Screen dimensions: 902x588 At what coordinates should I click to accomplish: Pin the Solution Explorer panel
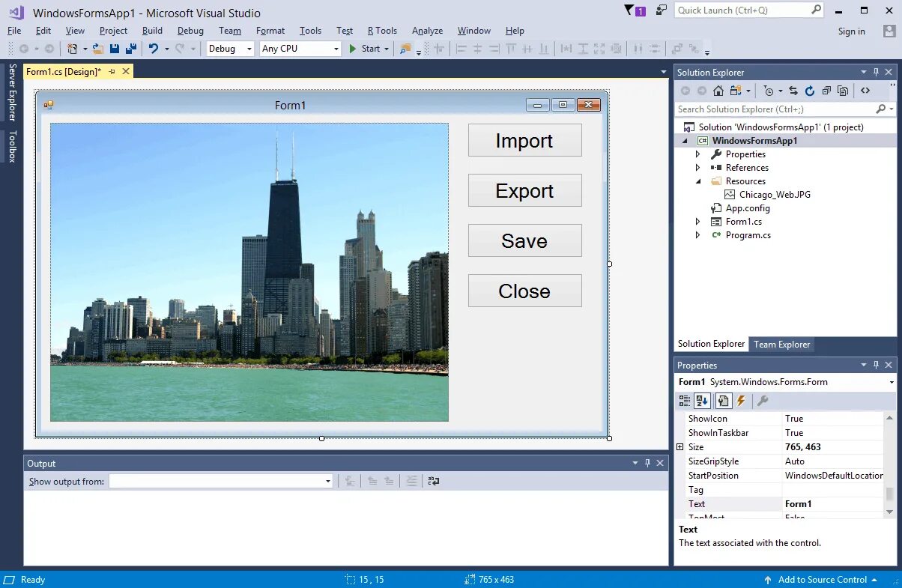(875, 72)
